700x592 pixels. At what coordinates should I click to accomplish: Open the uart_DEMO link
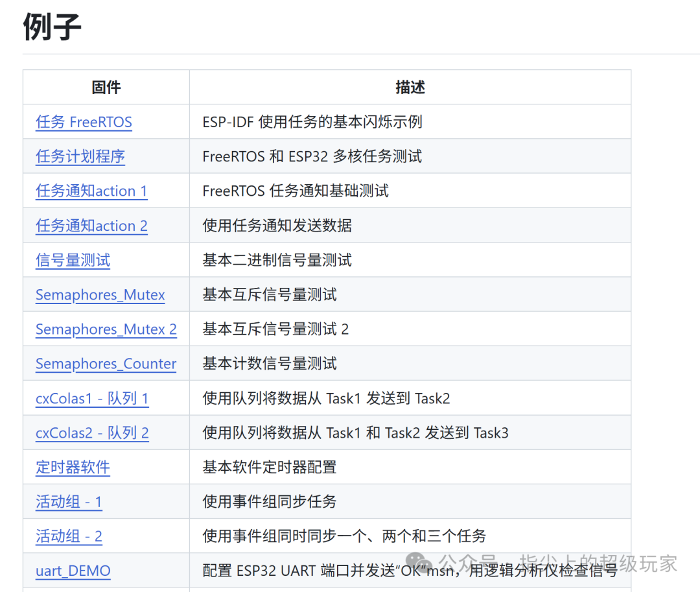pos(73,571)
